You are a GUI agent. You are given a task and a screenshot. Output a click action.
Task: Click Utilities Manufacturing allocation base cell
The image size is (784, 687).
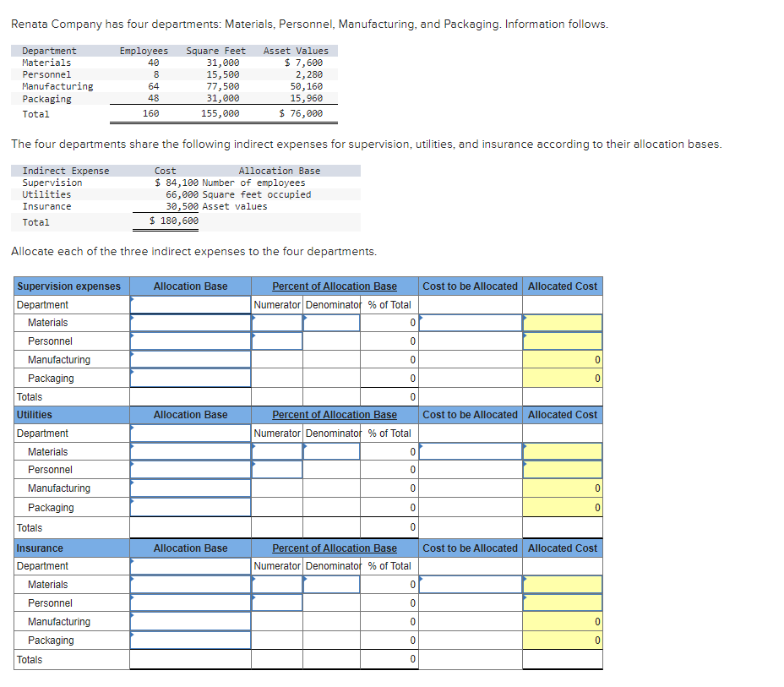coord(190,488)
